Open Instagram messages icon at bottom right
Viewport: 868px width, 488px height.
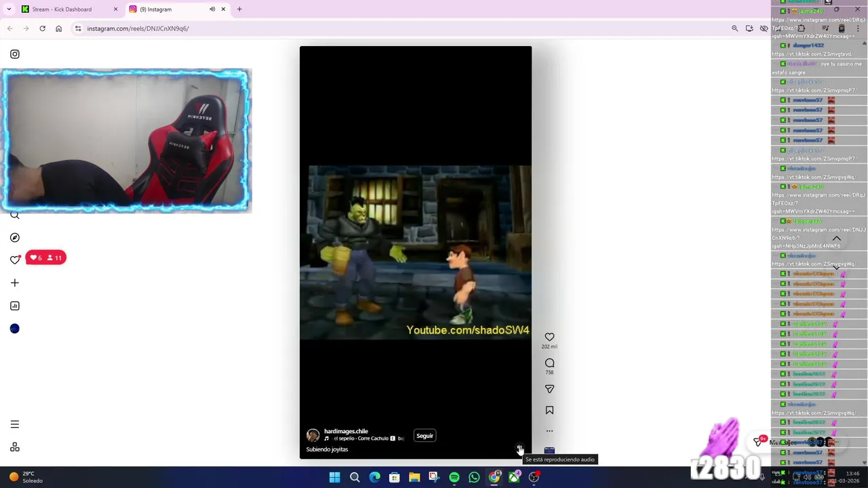pyautogui.click(x=758, y=442)
